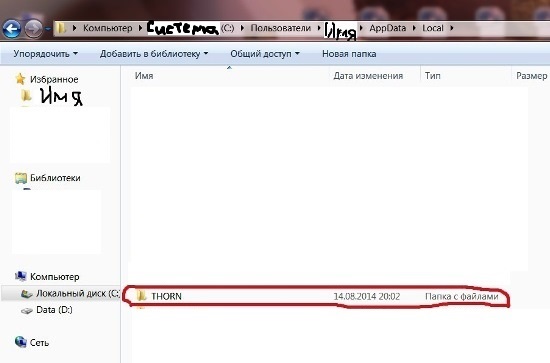Sort by the Имя column header

point(144,76)
